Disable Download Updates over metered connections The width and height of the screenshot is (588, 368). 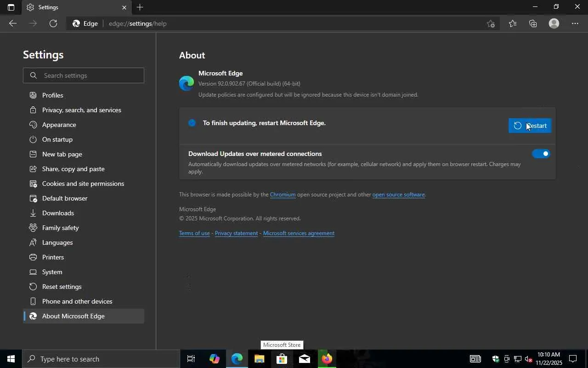[541, 154]
